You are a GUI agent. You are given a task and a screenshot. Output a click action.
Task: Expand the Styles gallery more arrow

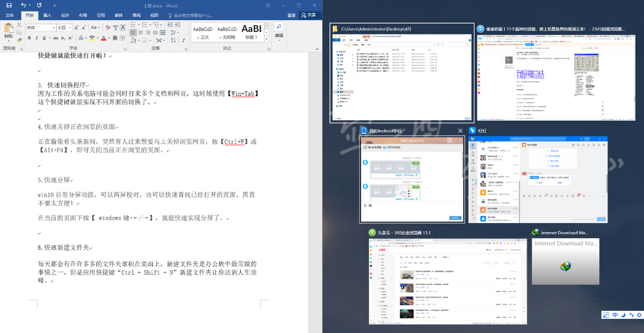pyautogui.click(x=266, y=39)
